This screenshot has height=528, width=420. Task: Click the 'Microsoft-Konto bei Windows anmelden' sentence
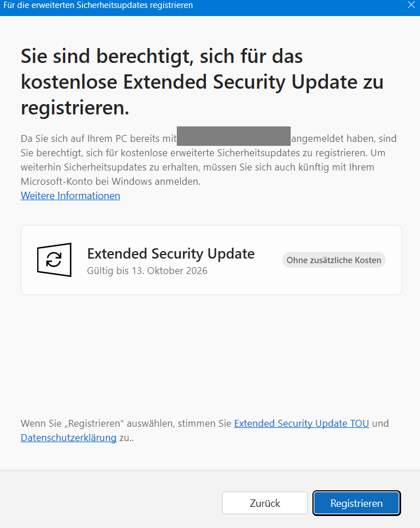coord(110,181)
